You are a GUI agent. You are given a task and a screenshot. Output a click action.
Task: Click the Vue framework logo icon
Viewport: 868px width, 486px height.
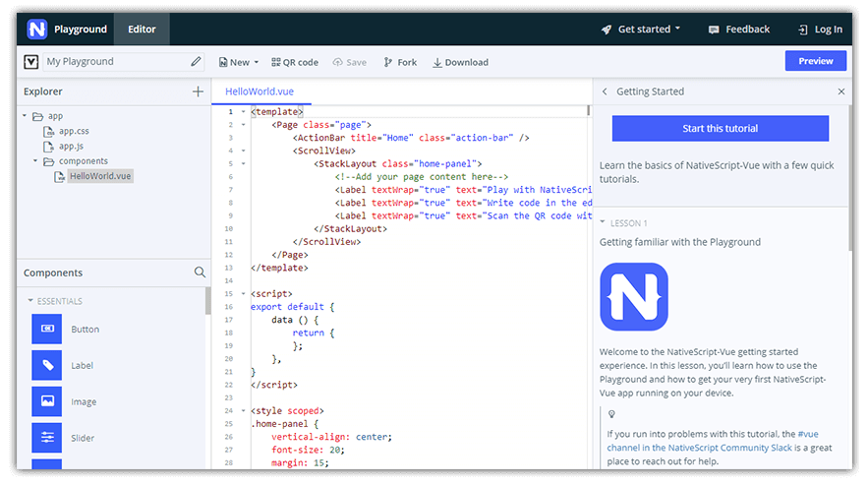pyautogui.click(x=31, y=62)
